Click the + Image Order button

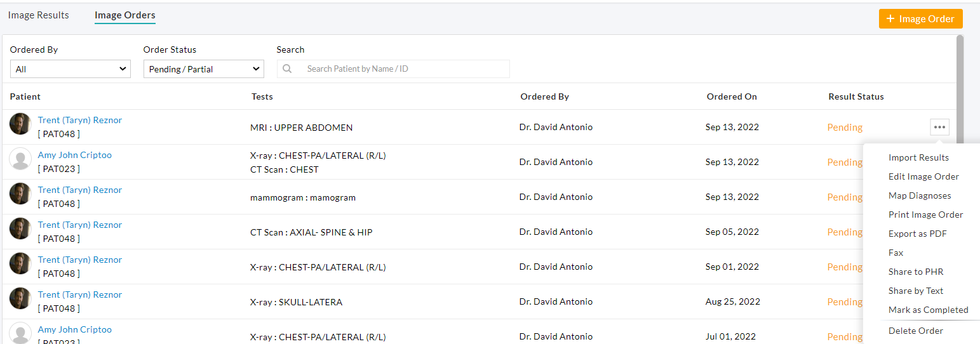[x=920, y=19]
